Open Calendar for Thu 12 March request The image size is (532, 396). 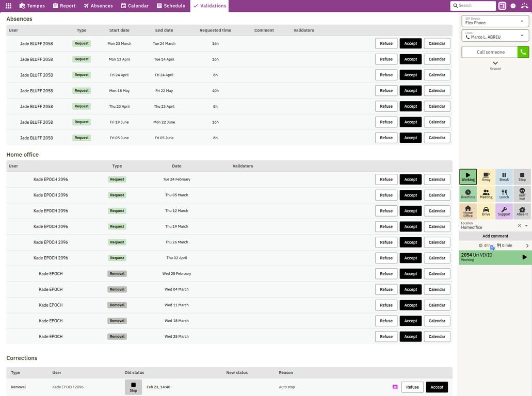pyautogui.click(x=437, y=211)
